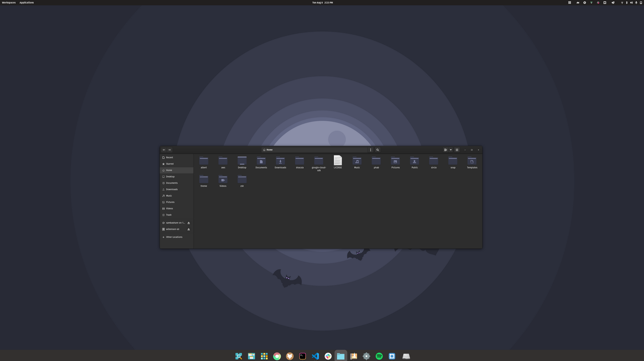Open the app grid dock icon
The height and width of the screenshot is (361, 644).
[264, 356]
